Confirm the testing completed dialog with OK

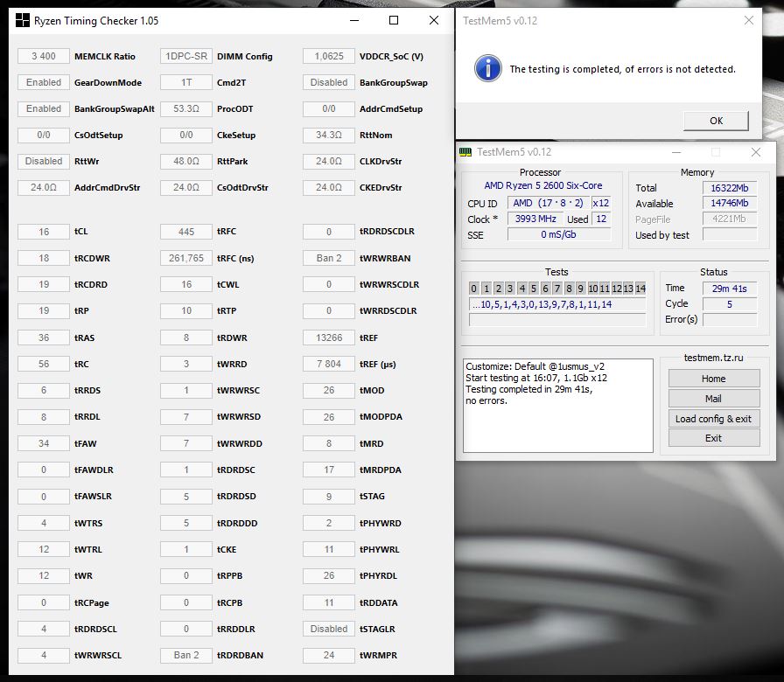pos(716,121)
